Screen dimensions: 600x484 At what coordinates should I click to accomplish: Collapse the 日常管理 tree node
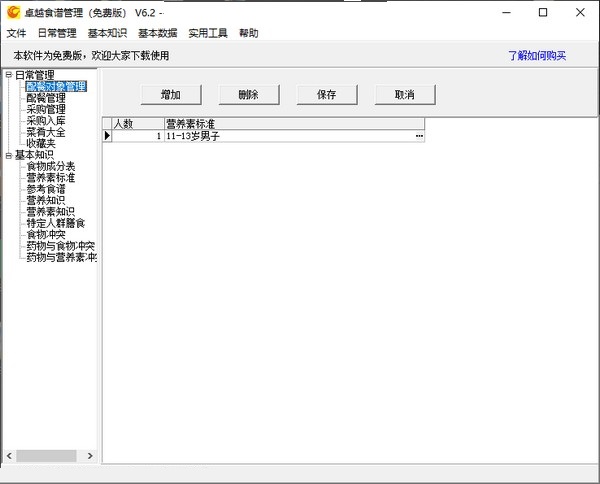point(9,76)
